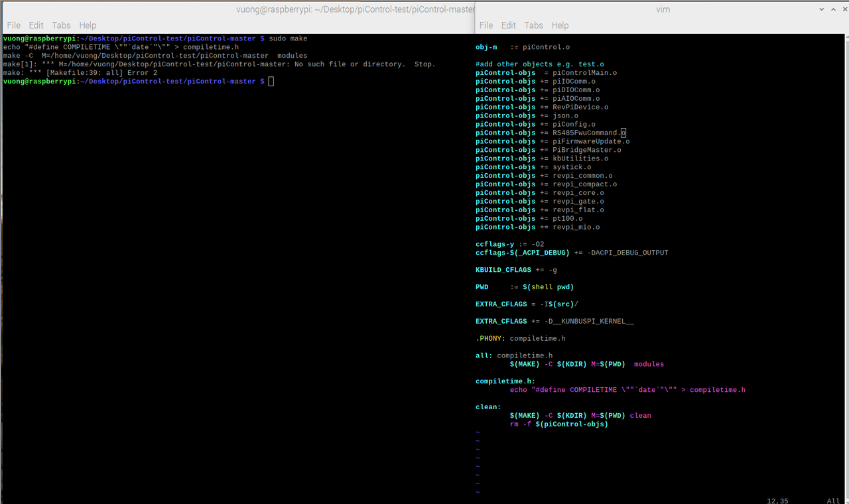Click the 'All' scroll indicator in vim
Screen dimensions: 849x504
[833, 501]
